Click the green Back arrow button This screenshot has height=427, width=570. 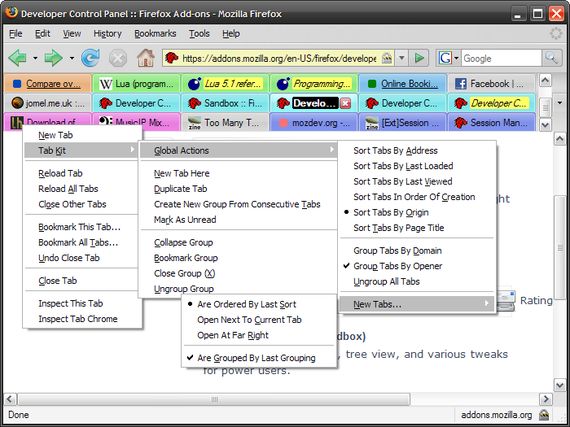[x=17, y=58]
